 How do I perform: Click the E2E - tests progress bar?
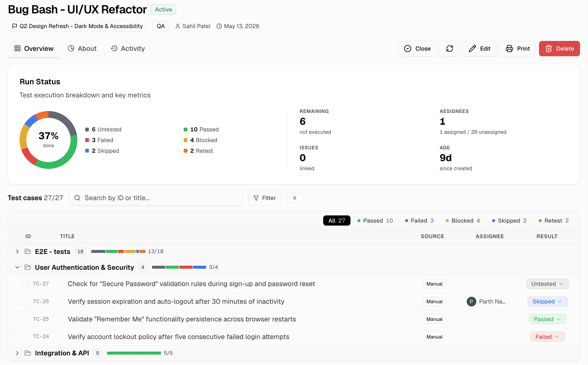click(118, 251)
